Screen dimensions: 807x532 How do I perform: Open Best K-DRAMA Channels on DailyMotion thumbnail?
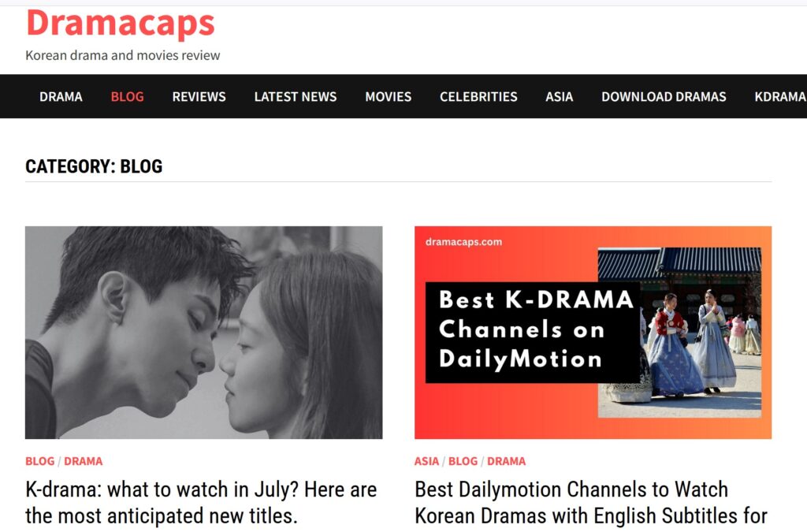[x=593, y=333]
